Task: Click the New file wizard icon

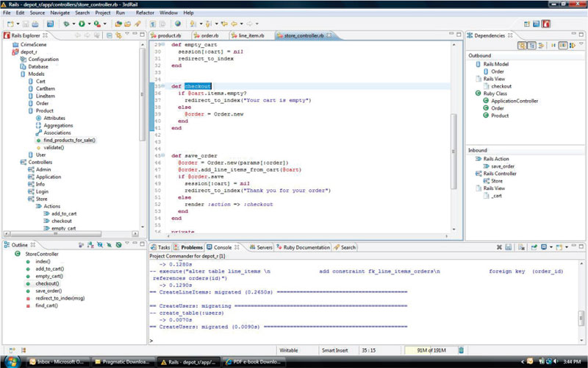Action: coord(10,24)
